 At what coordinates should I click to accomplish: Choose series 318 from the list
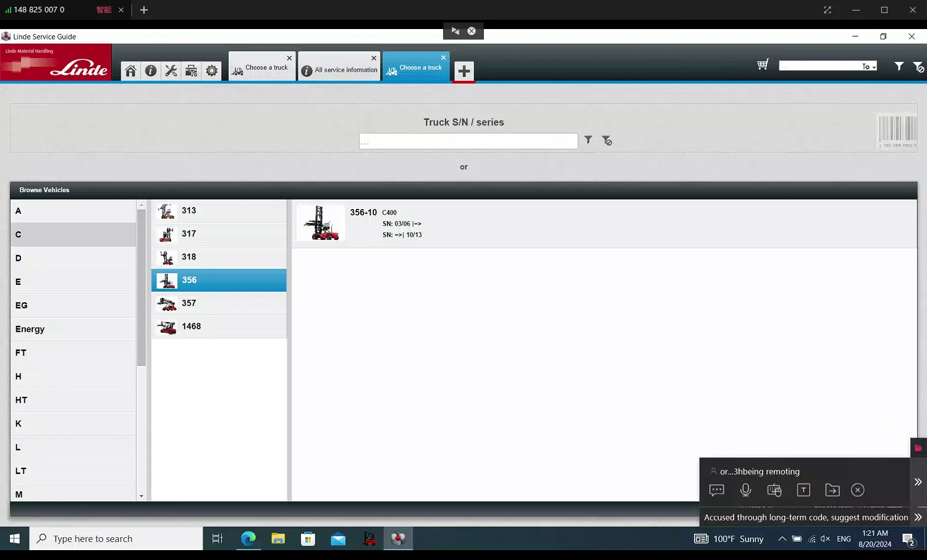click(x=219, y=257)
